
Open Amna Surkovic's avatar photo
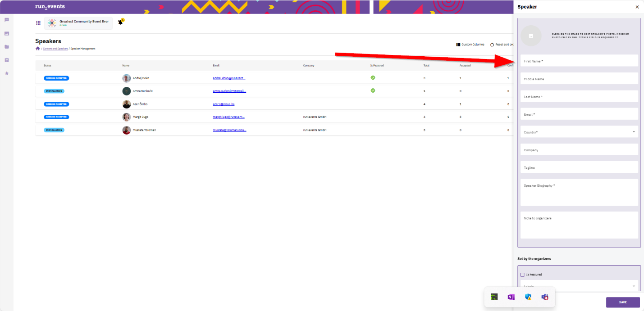[x=127, y=91]
